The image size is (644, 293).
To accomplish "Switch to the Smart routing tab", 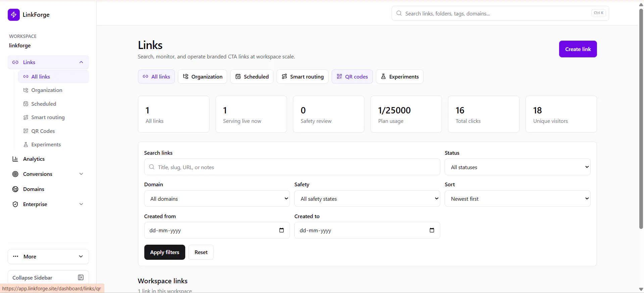I will tap(302, 77).
